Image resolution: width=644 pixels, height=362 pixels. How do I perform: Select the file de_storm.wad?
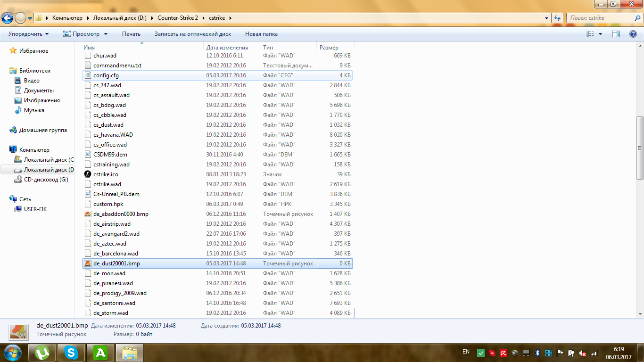tap(217, 313)
